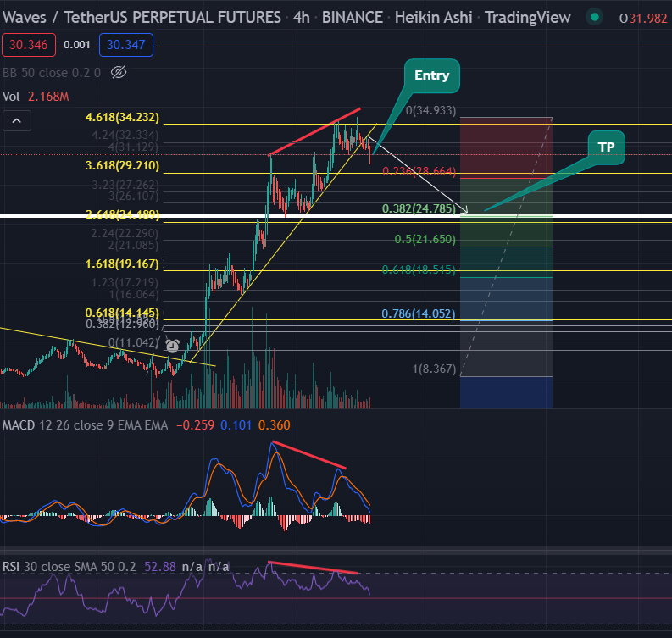672x638 pixels.
Task: Click the RSI 30 close SMA indicator title
Action: (x=69, y=567)
